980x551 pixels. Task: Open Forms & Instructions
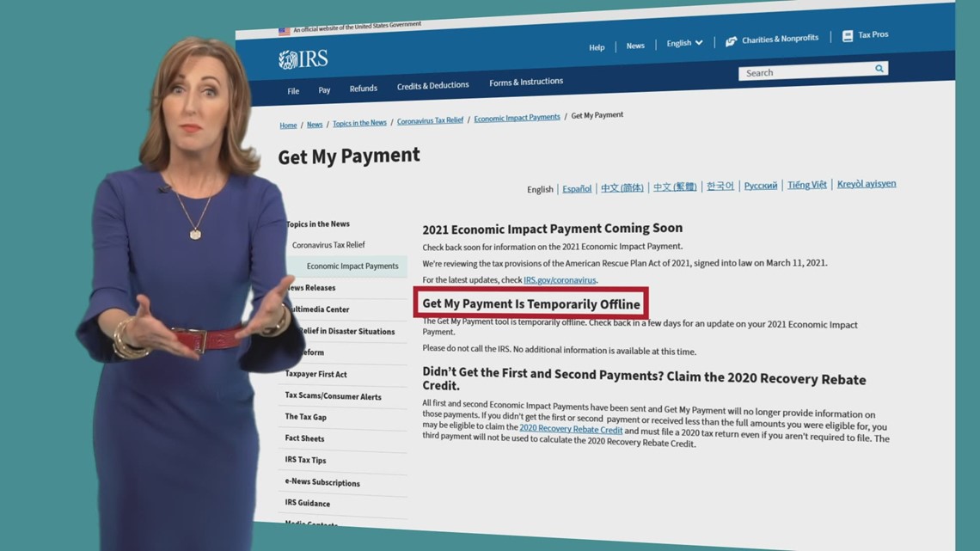[525, 82]
